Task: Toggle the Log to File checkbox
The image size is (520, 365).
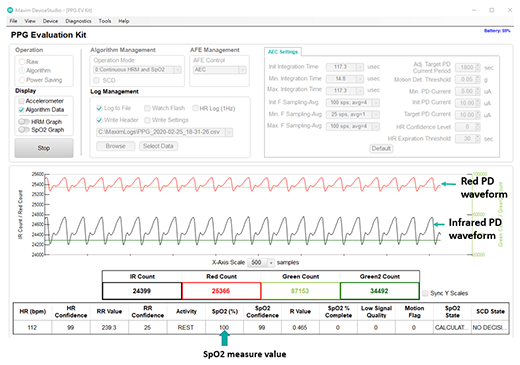Action: pos(99,108)
